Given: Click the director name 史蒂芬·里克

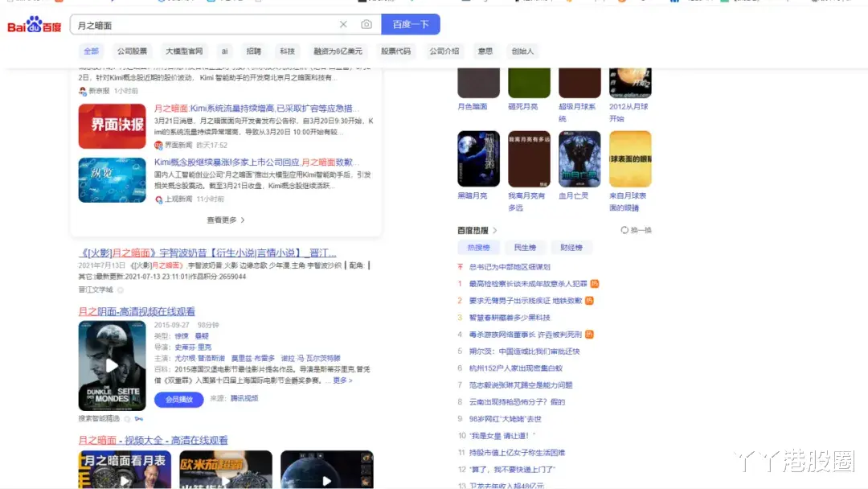Looking at the screenshot, I should click(193, 347).
